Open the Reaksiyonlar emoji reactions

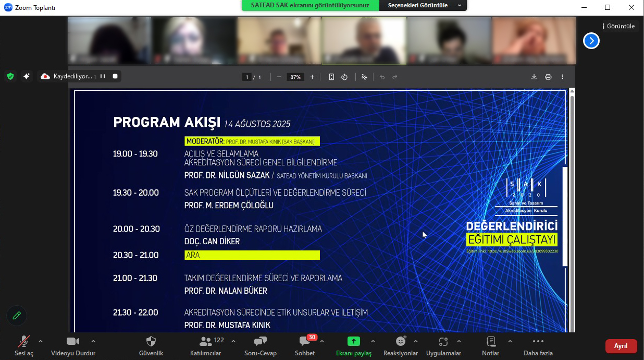(x=400, y=341)
